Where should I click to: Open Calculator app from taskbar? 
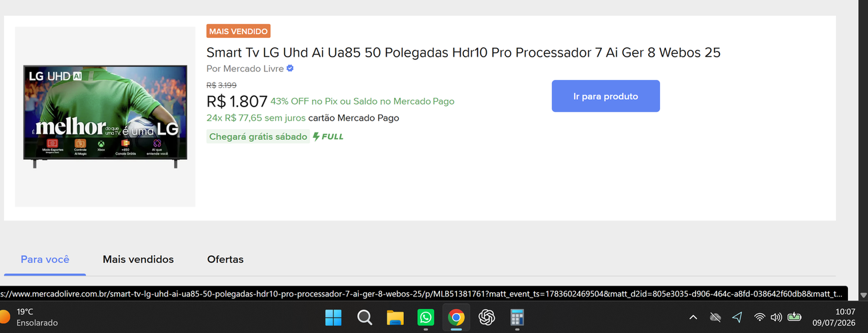[x=517, y=318]
